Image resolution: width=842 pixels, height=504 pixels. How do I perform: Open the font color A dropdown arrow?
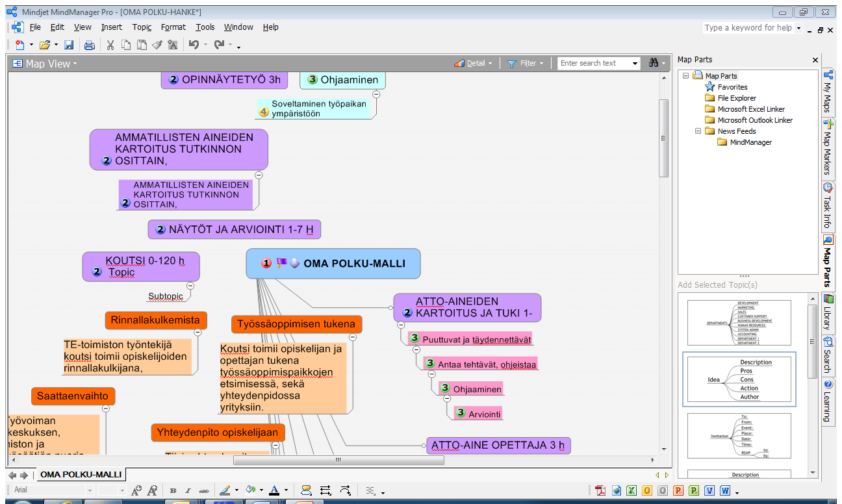(285, 491)
